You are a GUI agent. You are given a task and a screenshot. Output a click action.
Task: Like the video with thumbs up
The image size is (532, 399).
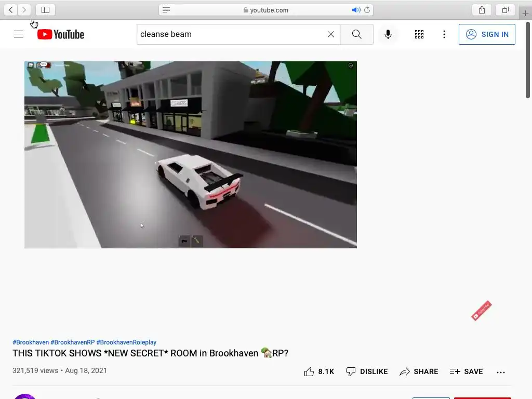pyautogui.click(x=319, y=371)
